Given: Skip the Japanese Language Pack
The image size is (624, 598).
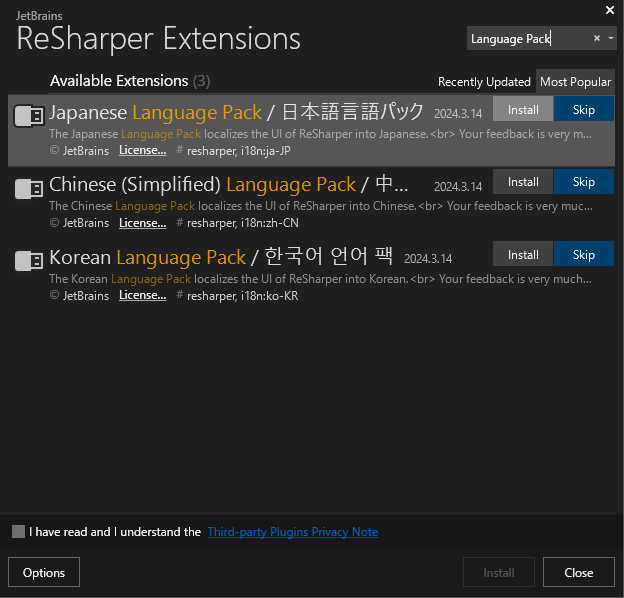Looking at the screenshot, I should pos(583,109).
